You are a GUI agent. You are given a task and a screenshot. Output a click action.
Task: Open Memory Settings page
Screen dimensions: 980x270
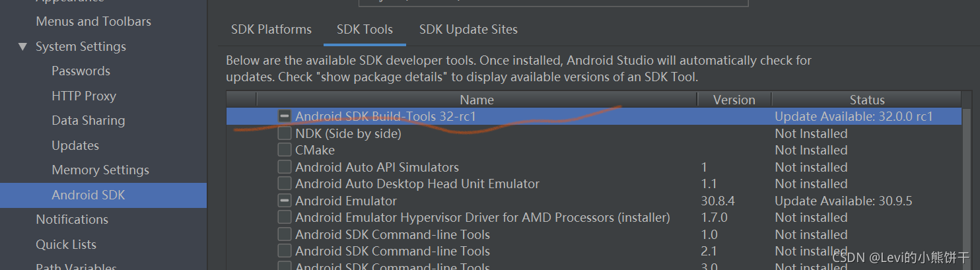point(100,170)
